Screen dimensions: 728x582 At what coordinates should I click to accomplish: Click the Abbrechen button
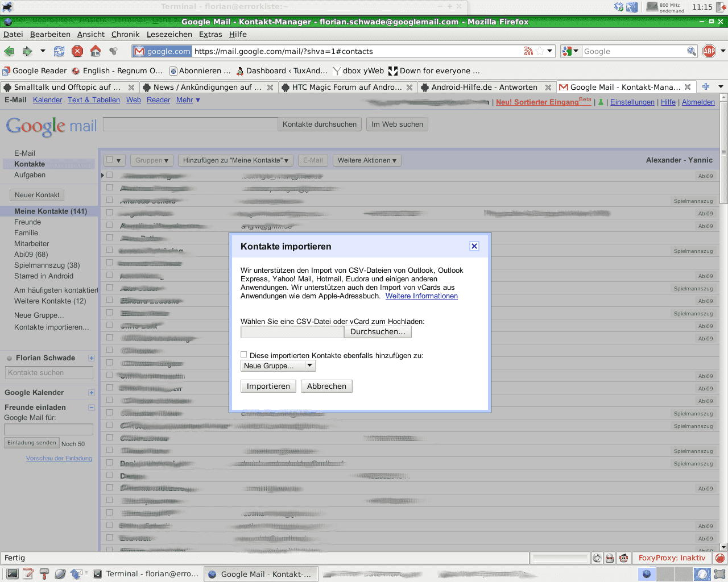click(x=326, y=386)
